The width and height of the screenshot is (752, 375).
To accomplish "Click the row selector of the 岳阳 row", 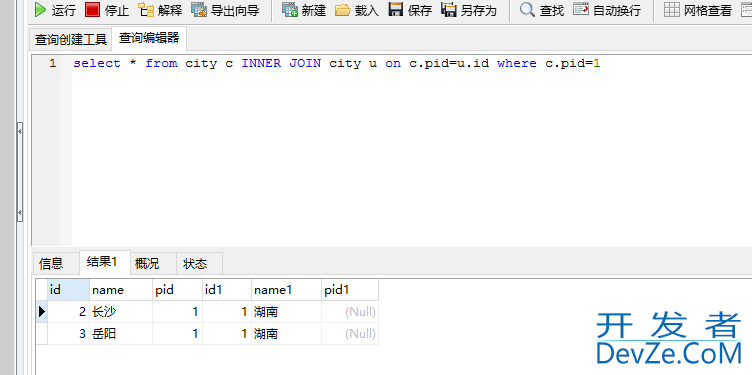I will 42,334.
